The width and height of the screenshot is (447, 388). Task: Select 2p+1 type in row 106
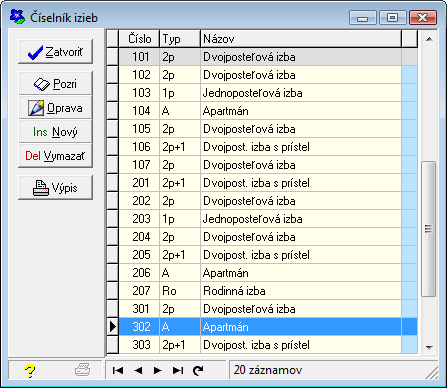point(180,147)
